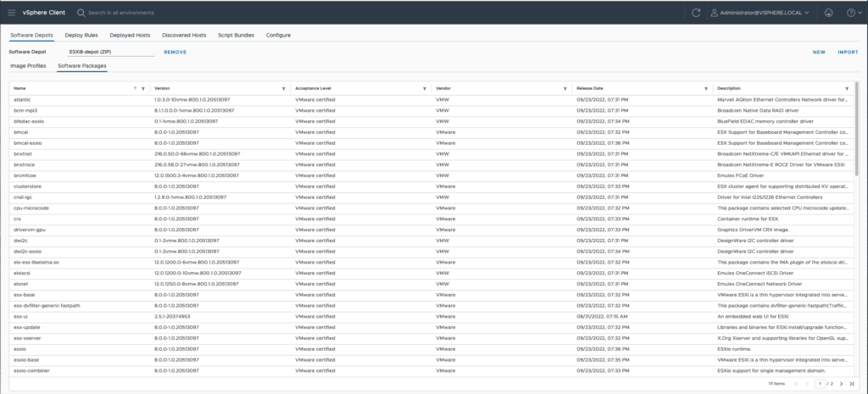Jump to the last page of results
The image size is (868, 394).
tap(850, 384)
